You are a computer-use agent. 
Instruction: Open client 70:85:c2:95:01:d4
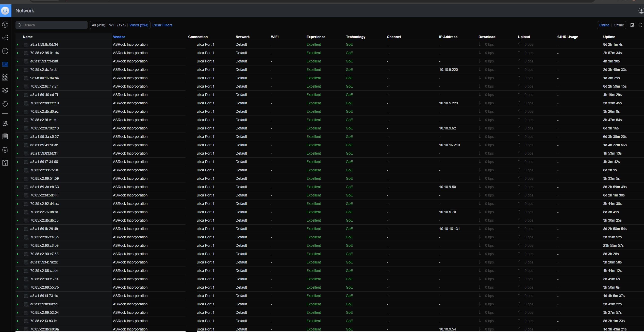pyautogui.click(x=44, y=53)
